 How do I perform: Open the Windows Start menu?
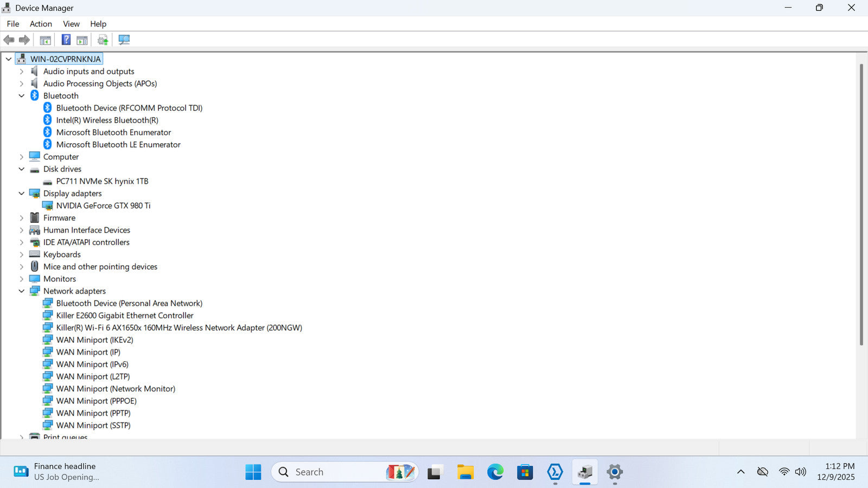point(253,472)
